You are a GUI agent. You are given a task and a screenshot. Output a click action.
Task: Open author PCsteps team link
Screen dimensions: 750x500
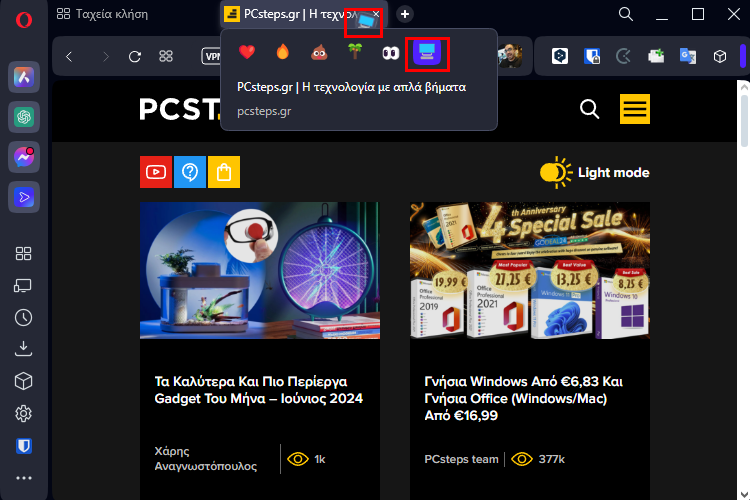pyautogui.click(x=461, y=459)
